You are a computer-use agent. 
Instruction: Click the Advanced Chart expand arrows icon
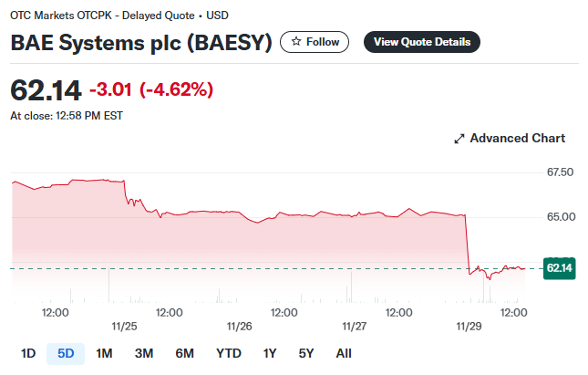pyautogui.click(x=459, y=139)
